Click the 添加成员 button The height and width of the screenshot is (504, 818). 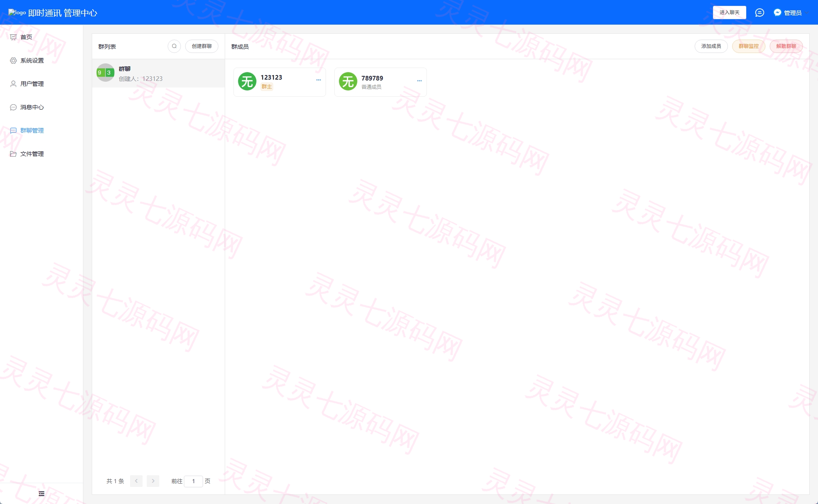pyautogui.click(x=711, y=46)
